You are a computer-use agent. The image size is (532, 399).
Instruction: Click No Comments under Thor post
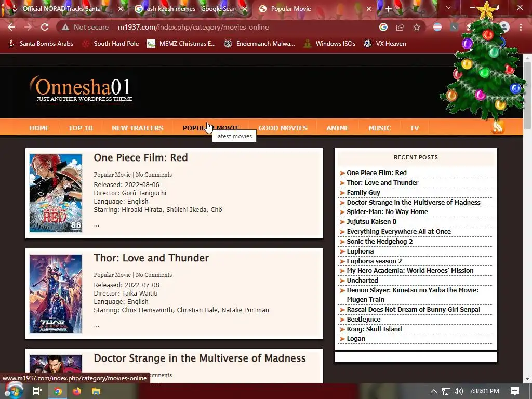(x=154, y=275)
